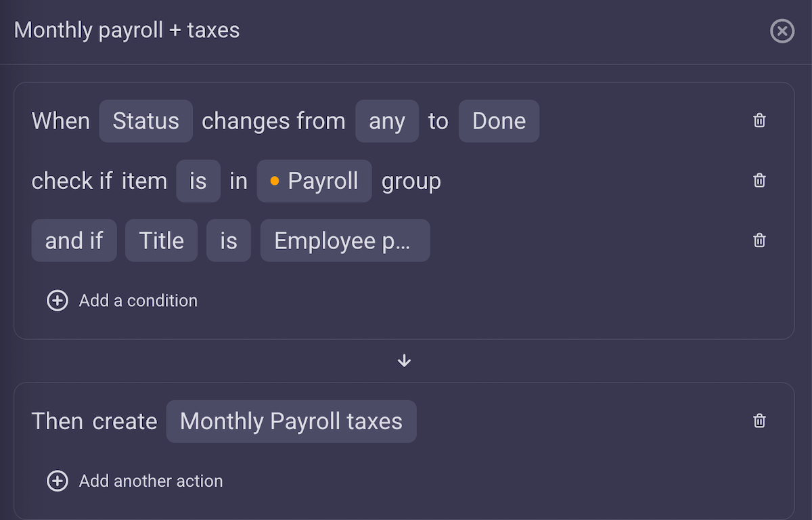Click the plus icon beside Add another action
Image resolution: width=812 pixels, height=520 pixels.
(x=58, y=481)
